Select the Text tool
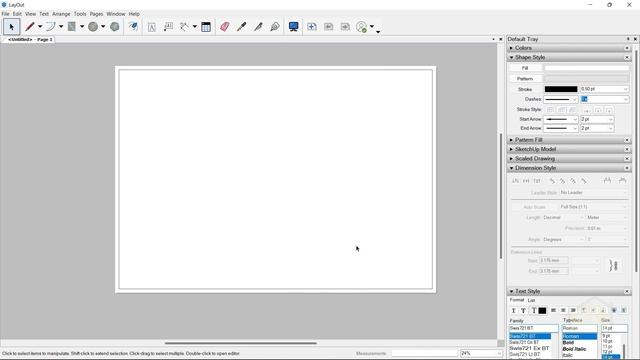The width and height of the screenshot is (640, 360). 151,27
